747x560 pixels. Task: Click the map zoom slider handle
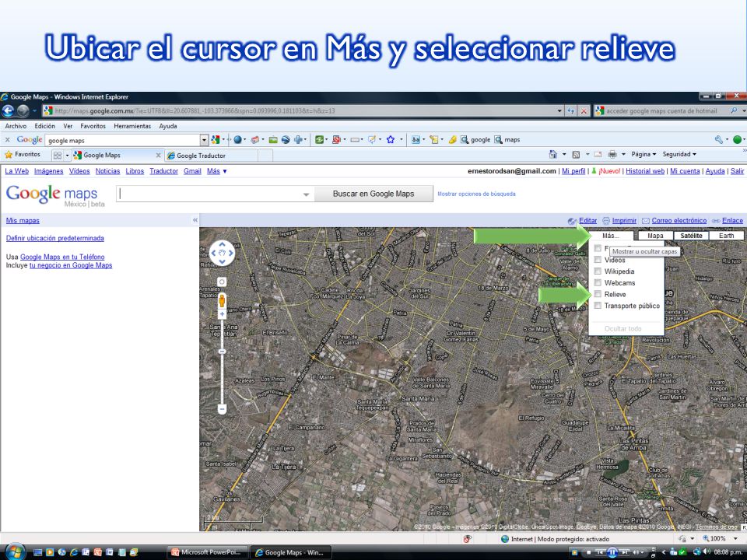(x=222, y=352)
